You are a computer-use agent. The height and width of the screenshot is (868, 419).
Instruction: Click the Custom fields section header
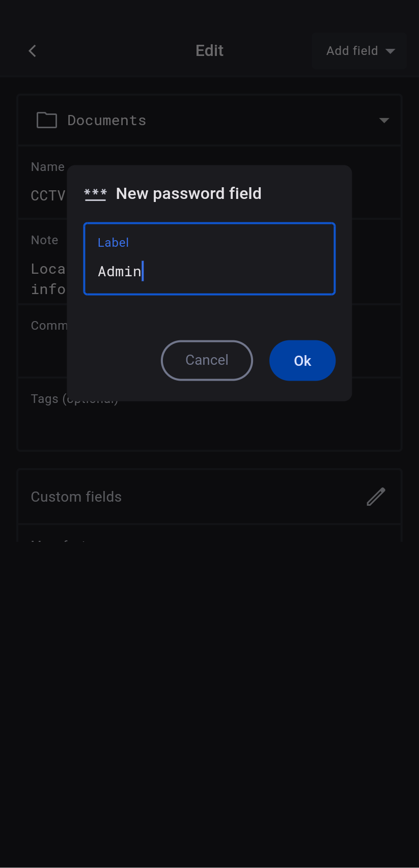76,497
